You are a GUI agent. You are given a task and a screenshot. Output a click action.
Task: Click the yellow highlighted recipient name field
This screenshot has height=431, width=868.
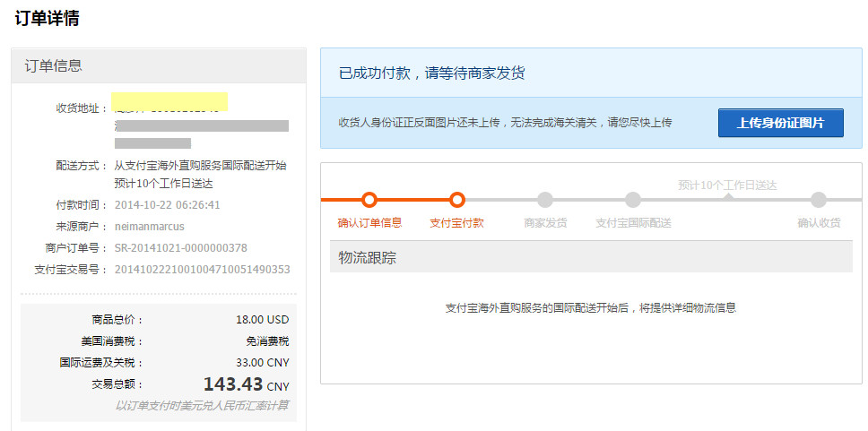coord(169,100)
